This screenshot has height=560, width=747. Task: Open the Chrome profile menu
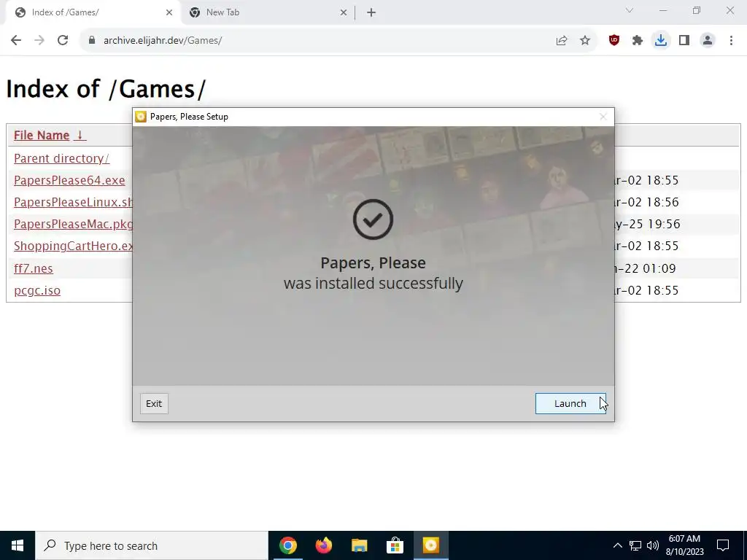point(708,41)
